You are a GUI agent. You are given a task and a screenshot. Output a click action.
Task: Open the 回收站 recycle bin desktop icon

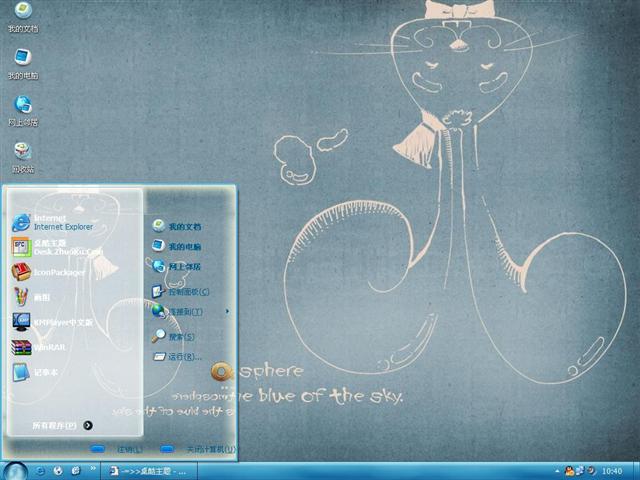tap(23, 158)
